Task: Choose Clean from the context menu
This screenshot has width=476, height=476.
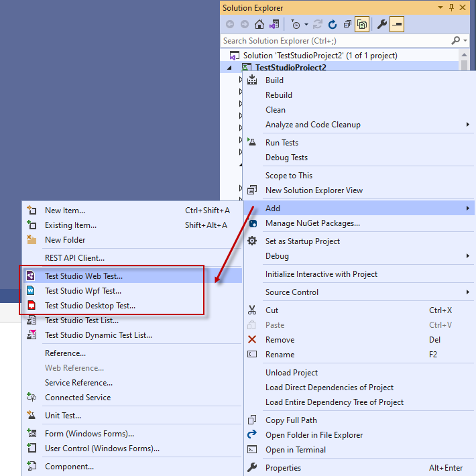Action: [359, 110]
